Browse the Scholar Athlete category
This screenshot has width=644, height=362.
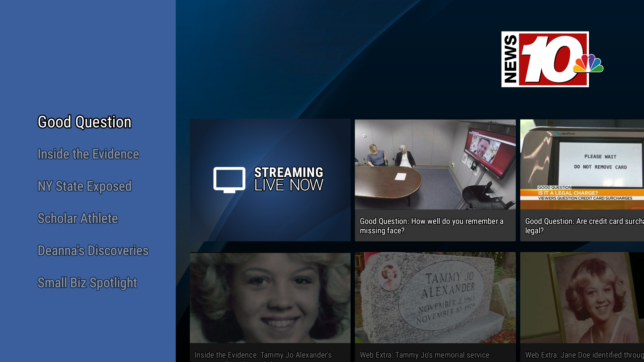(x=78, y=218)
